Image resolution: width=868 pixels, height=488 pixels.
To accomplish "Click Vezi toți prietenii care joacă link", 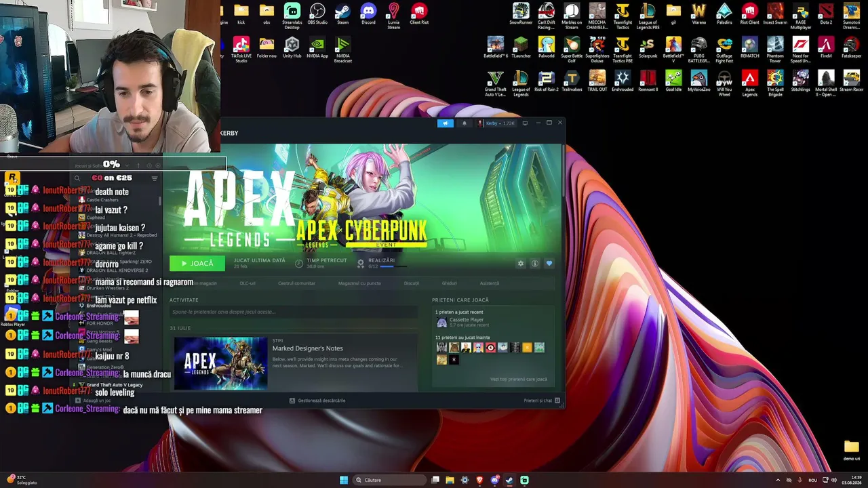I will click(518, 380).
